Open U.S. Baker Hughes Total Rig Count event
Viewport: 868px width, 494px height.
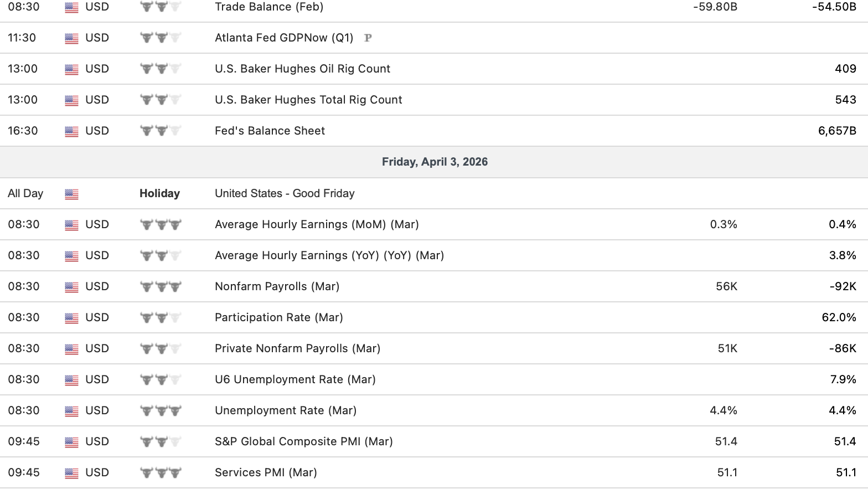click(x=308, y=100)
